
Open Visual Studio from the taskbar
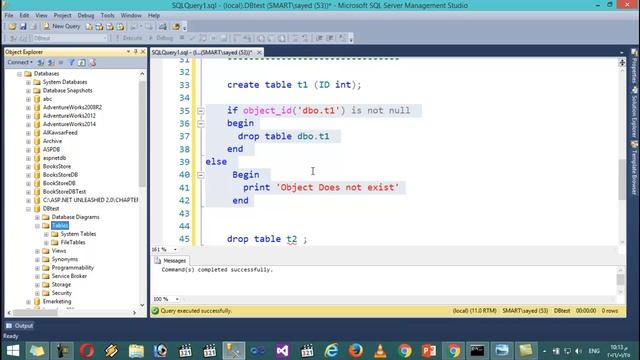(x=282, y=351)
